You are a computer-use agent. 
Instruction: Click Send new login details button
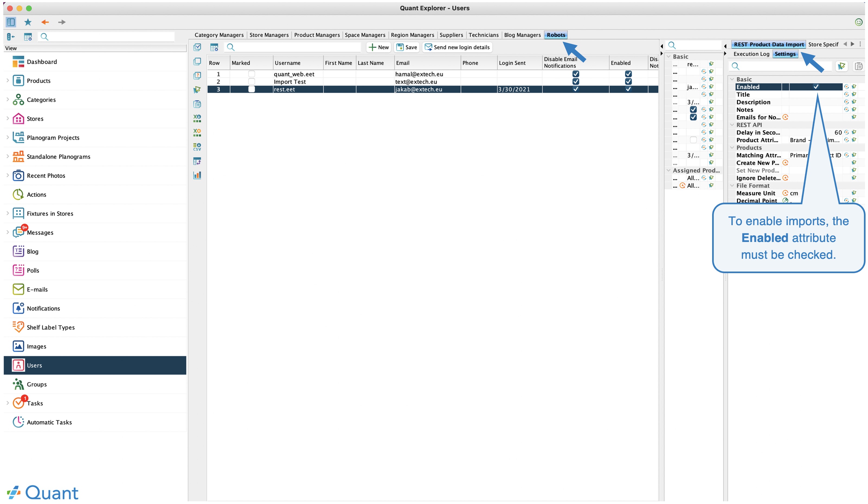(457, 47)
